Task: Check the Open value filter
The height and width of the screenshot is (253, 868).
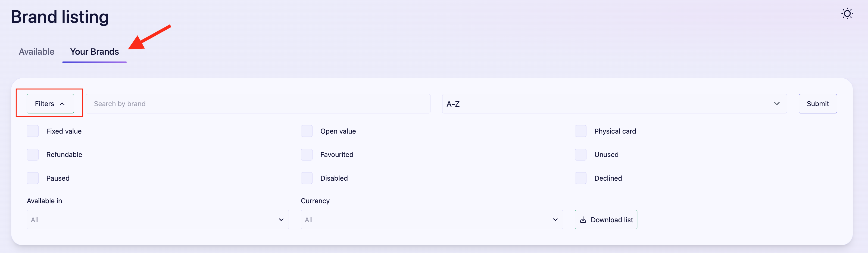Action: 307,131
